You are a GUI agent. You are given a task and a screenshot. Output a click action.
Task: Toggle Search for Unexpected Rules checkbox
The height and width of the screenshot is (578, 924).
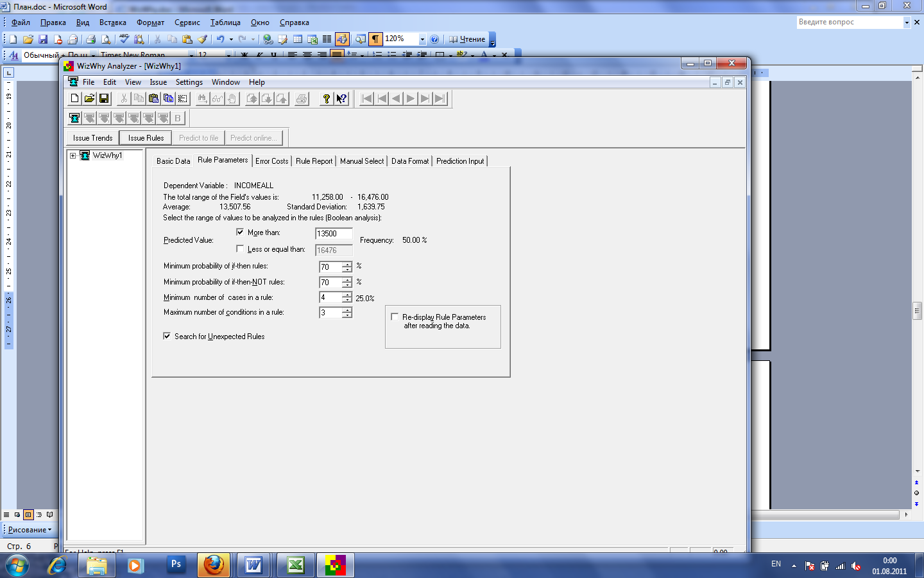tap(167, 336)
